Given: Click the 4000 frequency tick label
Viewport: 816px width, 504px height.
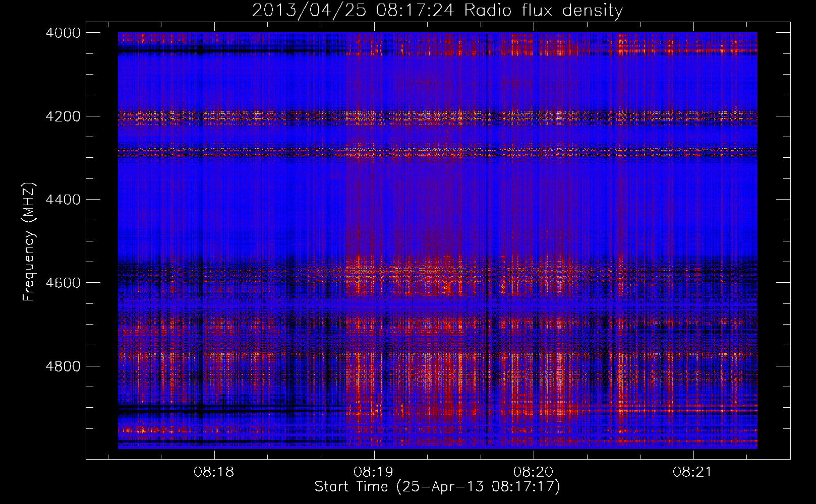Looking at the screenshot, I should (x=63, y=33).
